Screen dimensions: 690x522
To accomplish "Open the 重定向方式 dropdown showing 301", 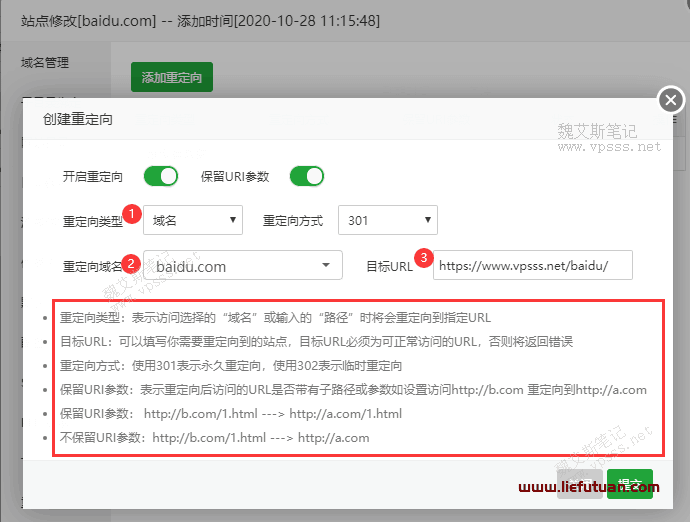I will pyautogui.click(x=388, y=220).
